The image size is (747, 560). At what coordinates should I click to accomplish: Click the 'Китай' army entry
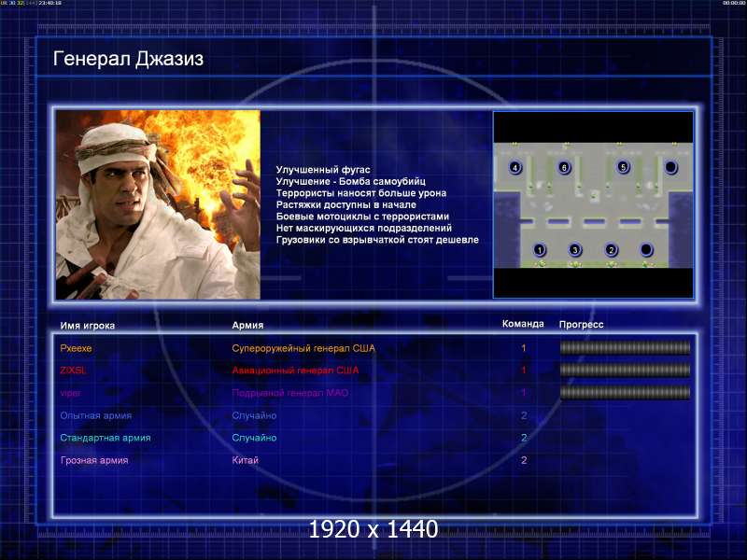coord(245,460)
